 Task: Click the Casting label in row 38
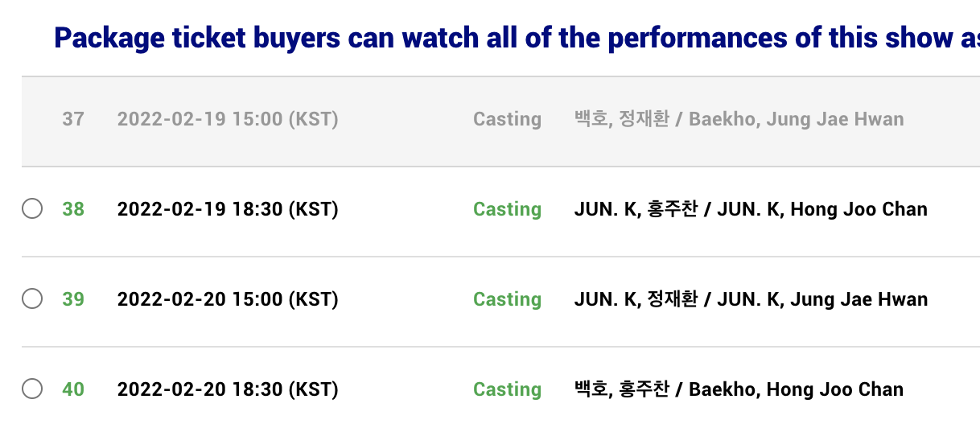click(x=507, y=210)
